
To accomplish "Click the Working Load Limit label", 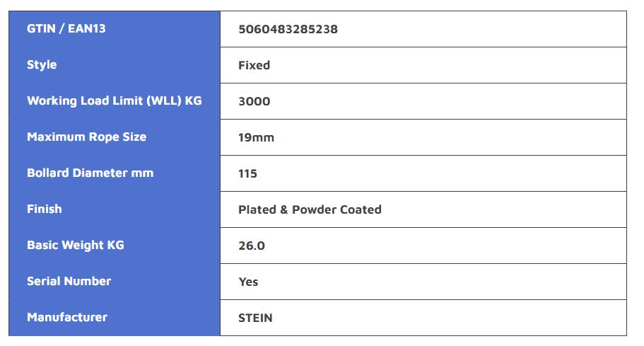I will [x=114, y=101].
